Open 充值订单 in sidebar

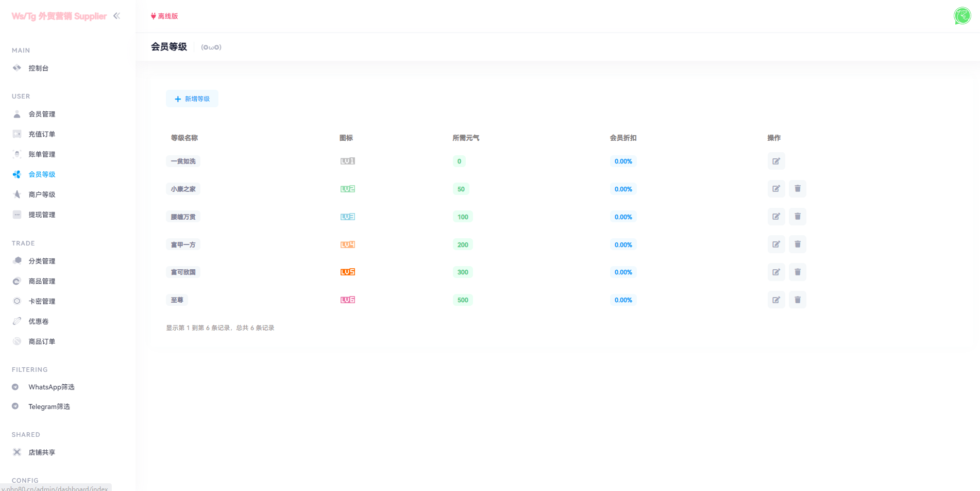[x=42, y=134]
